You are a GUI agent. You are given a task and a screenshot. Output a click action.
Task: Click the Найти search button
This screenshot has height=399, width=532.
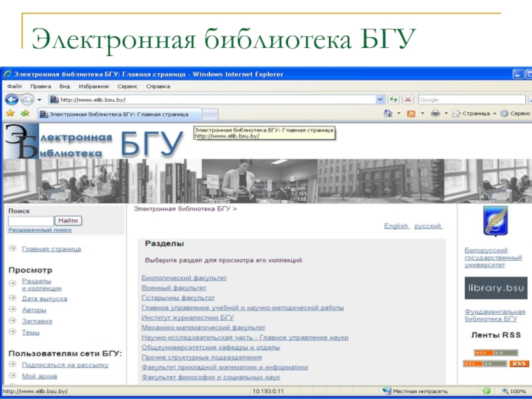point(68,221)
